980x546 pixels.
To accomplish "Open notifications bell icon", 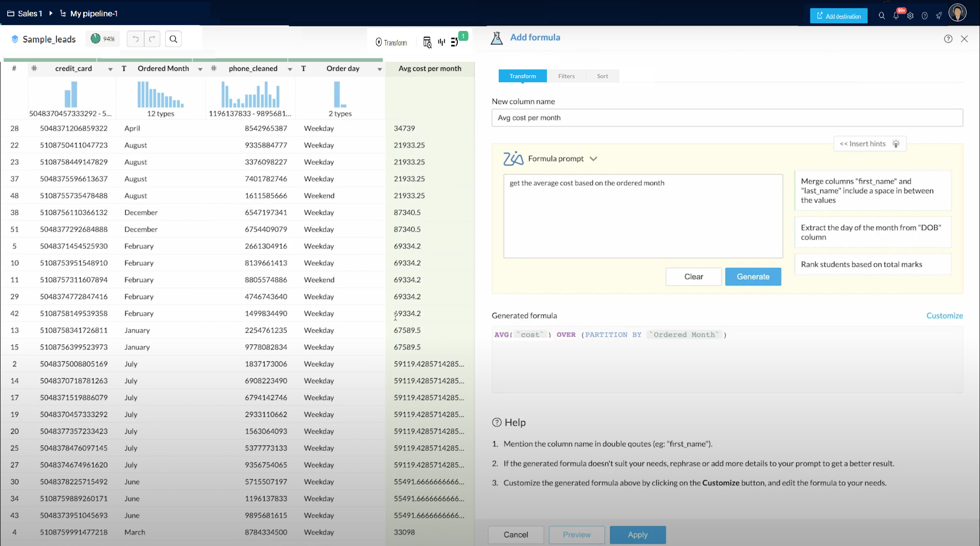I will tap(896, 15).
